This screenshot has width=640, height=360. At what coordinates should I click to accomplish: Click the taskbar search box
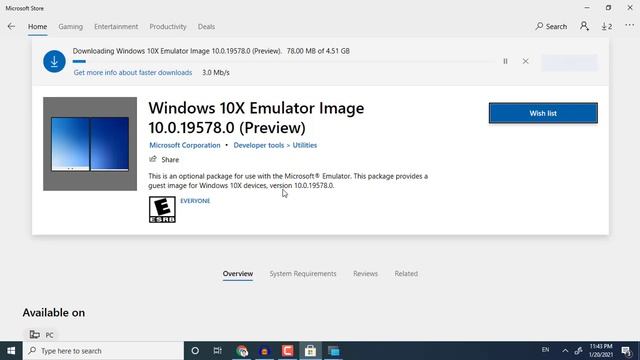103,351
